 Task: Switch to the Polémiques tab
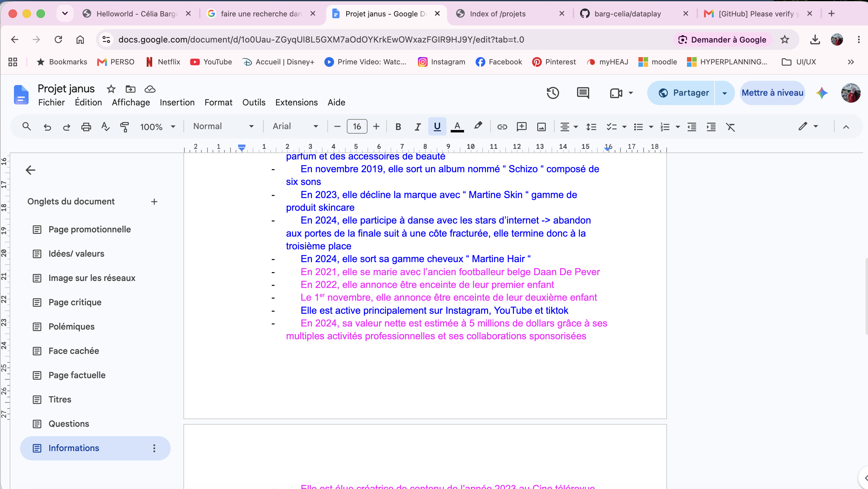pos(71,327)
